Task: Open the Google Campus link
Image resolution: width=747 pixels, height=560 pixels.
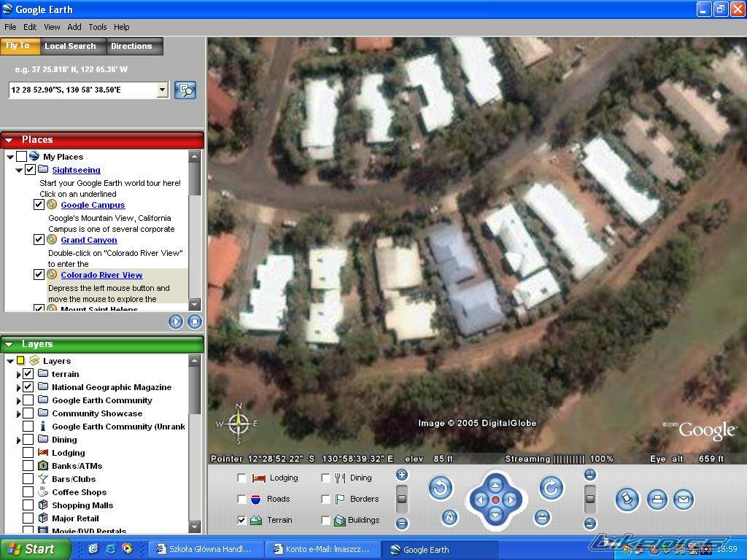Action: click(x=93, y=205)
